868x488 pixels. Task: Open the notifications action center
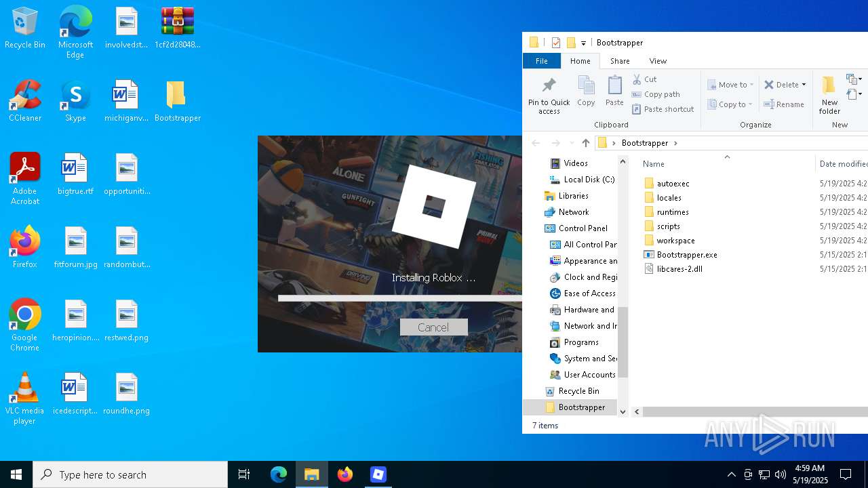pyautogui.click(x=846, y=474)
